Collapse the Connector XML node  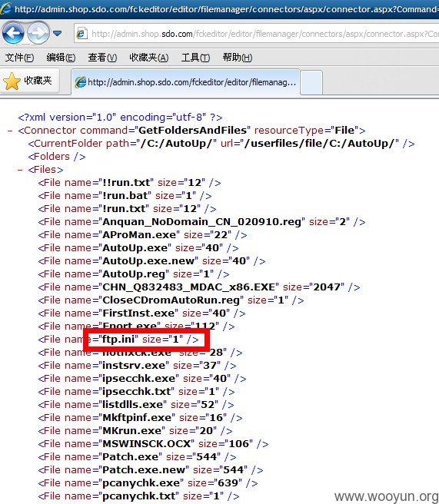tap(10, 131)
